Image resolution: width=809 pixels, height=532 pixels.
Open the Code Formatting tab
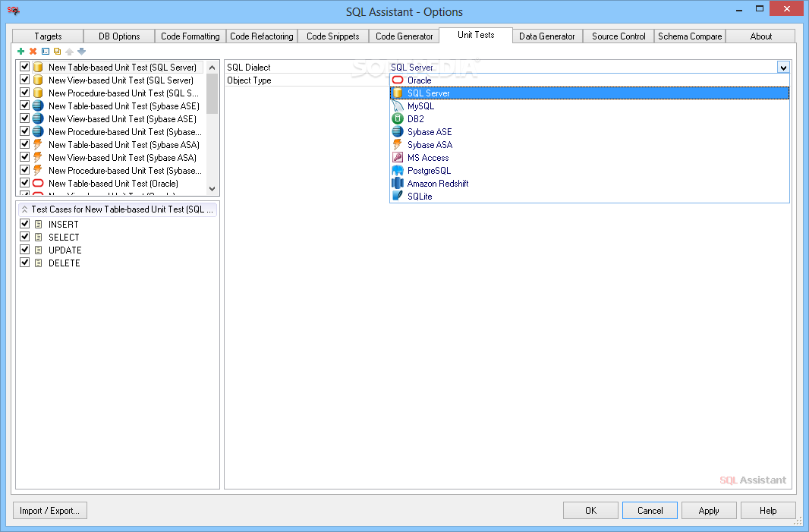click(x=190, y=36)
